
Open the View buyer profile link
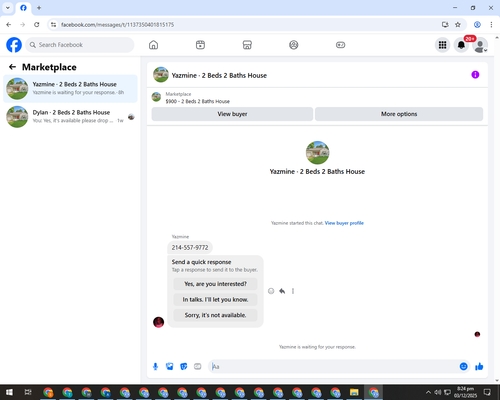pos(344,223)
